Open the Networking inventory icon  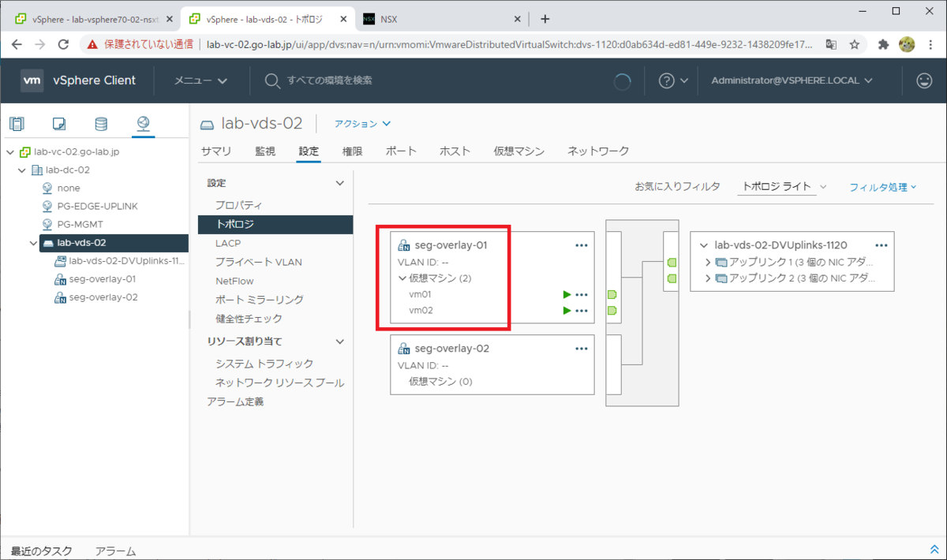[x=143, y=123]
